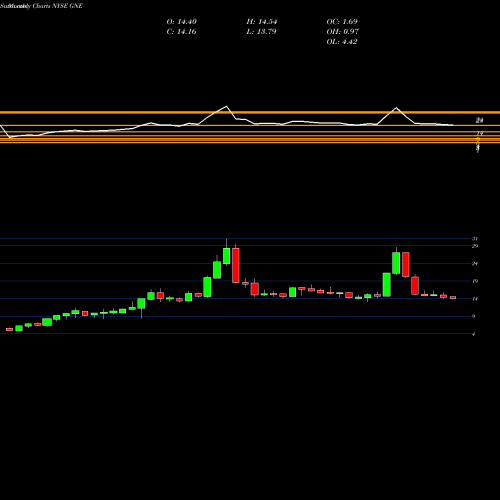Click the first small red candle at chart start
The height and width of the screenshot is (500, 500).
pyautogui.click(x=9, y=329)
